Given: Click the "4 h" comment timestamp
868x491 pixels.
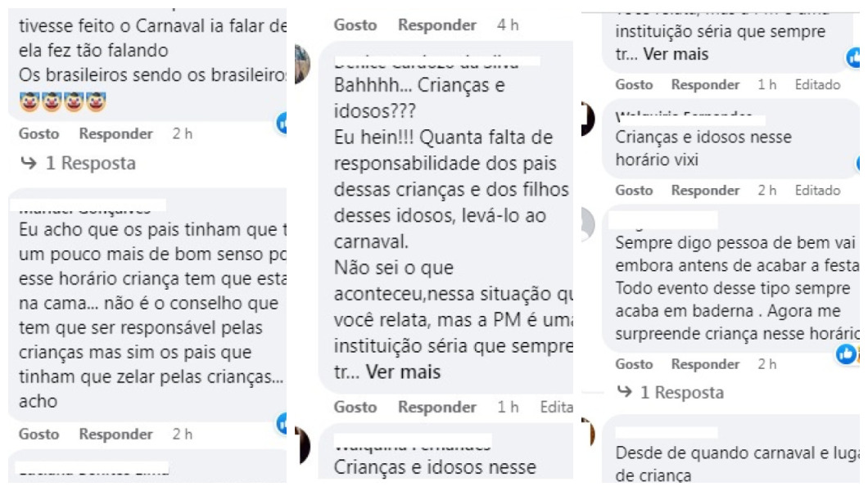Looking at the screenshot, I should tap(508, 25).
